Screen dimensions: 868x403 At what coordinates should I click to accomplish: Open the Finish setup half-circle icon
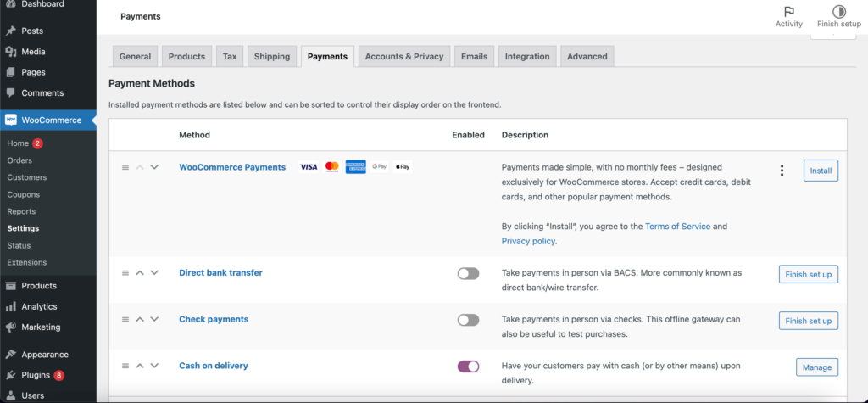point(839,12)
